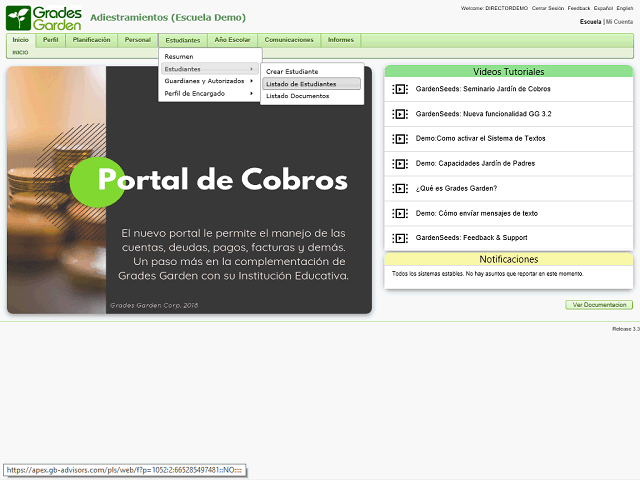Click video icon beside Como activar el Sistema de Textos
The image size is (640, 480).
pyautogui.click(x=400, y=139)
